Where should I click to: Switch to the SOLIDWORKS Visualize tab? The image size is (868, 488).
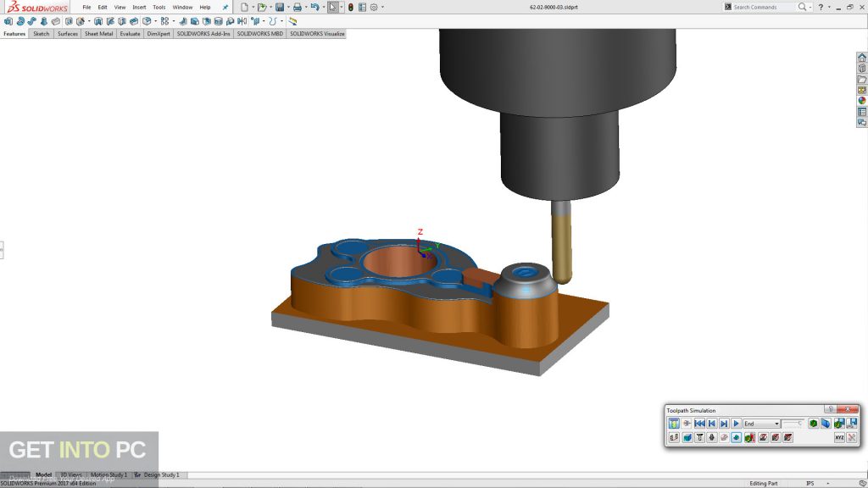click(317, 34)
